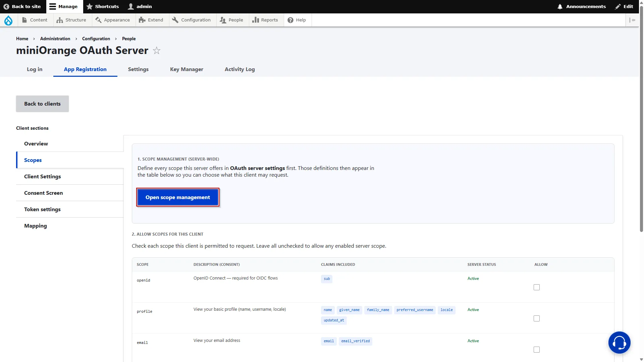Open Configuration breadcrumb link
The image size is (644, 362).
pos(96,39)
